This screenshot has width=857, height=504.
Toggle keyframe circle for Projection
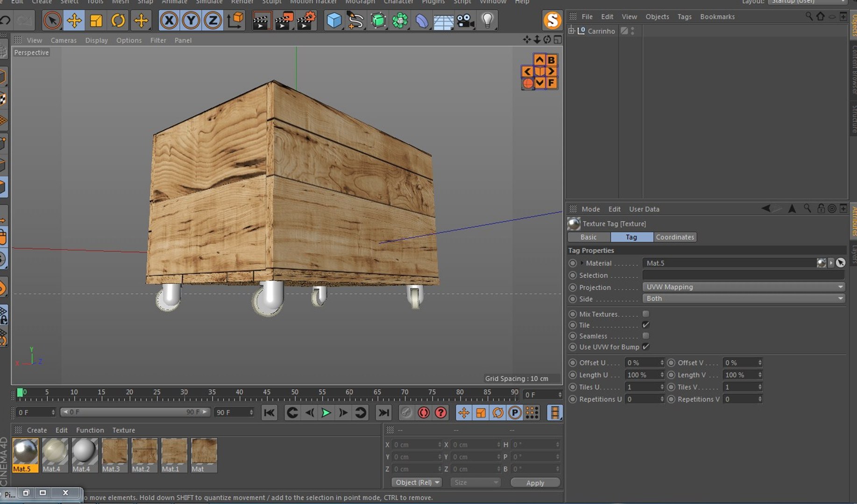tap(573, 287)
